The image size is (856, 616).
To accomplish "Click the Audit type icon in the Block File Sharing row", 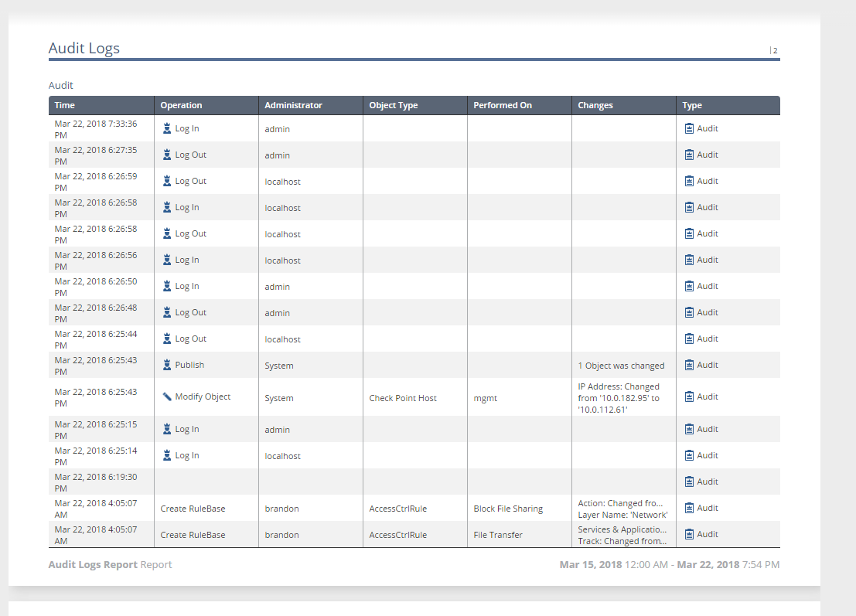I will pyautogui.click(x=689, y=508).
